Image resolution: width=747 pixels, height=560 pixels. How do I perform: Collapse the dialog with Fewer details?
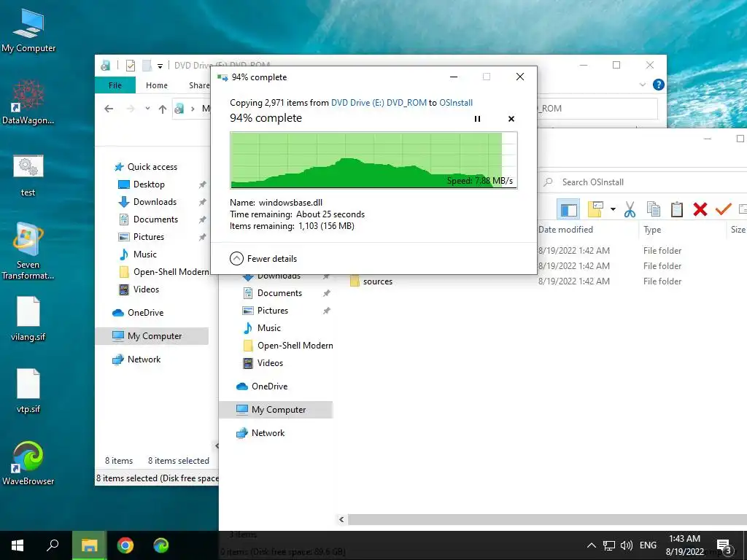click(x=263, y=259)
